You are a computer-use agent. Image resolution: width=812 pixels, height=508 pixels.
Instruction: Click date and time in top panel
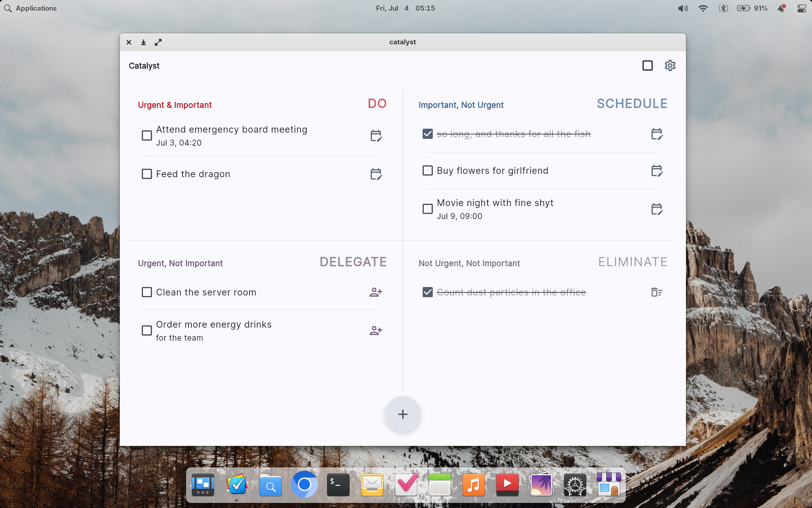[x=405, y=8]
